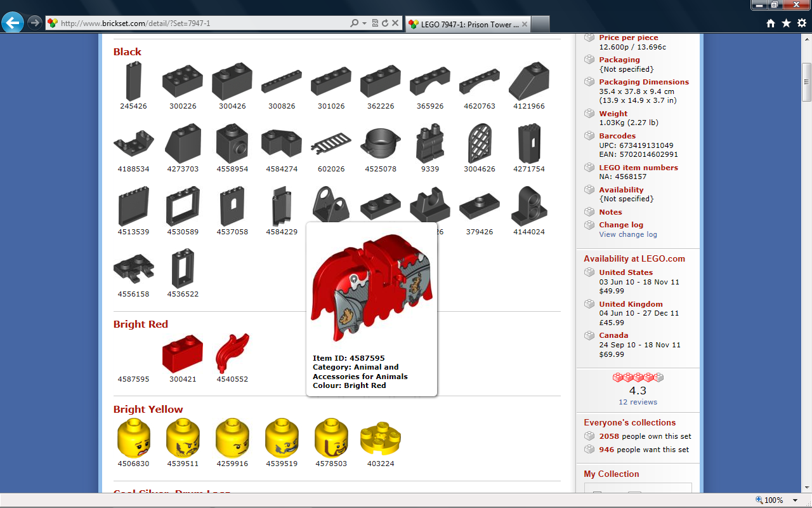Go back with the browser Back arrow
The image size is (812, 508).
click(13, 23)
